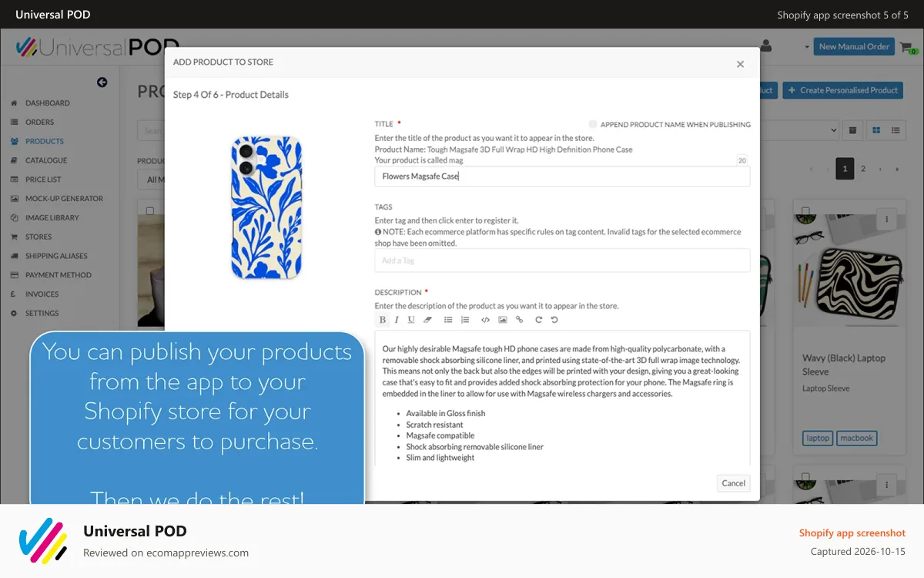Collapse the sidebar with the arrow icon
The width and height of the screenshot is (924, 578).
(102, 82)
